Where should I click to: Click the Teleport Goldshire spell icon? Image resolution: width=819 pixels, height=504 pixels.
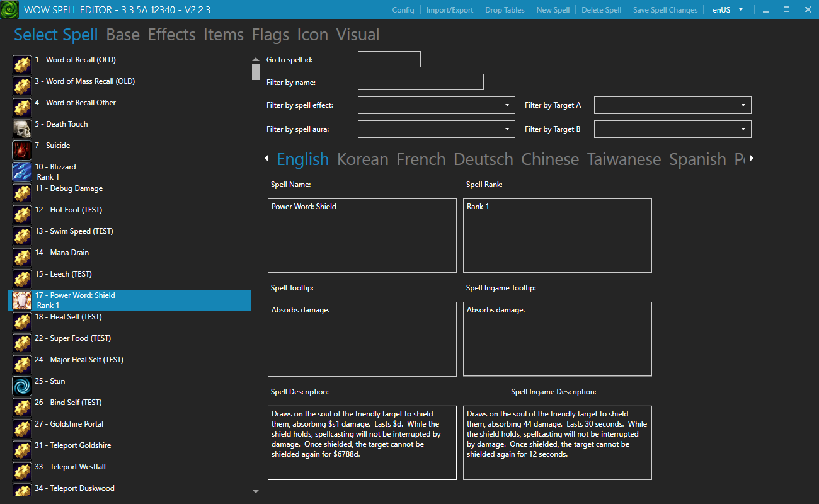[x=22, y=450]
